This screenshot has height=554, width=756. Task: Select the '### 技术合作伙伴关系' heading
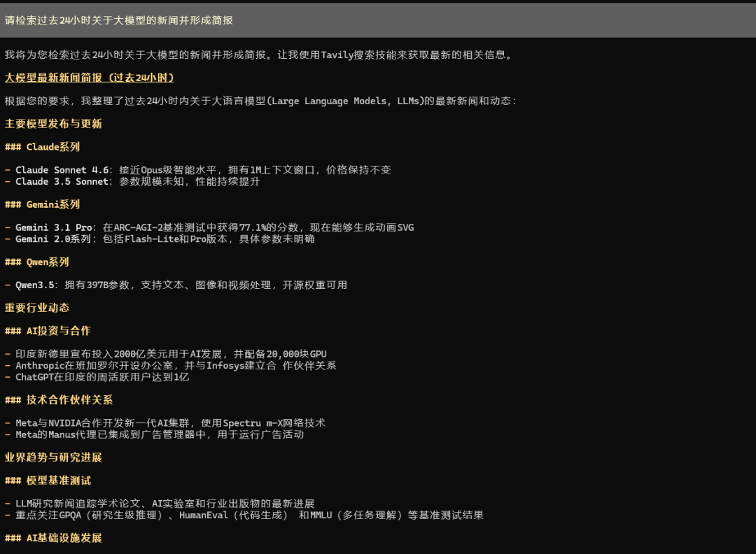(59, 400)
